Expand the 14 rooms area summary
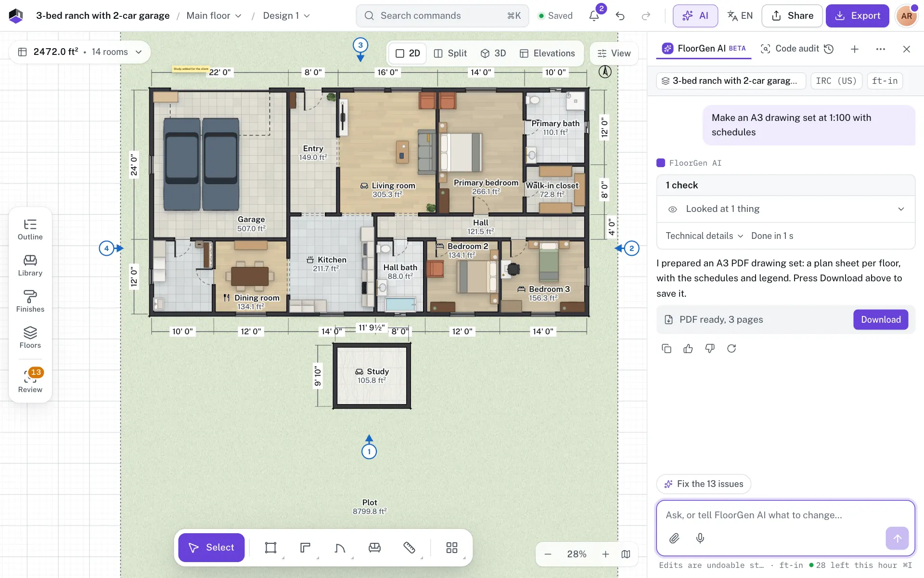 (x=80, y=52)
